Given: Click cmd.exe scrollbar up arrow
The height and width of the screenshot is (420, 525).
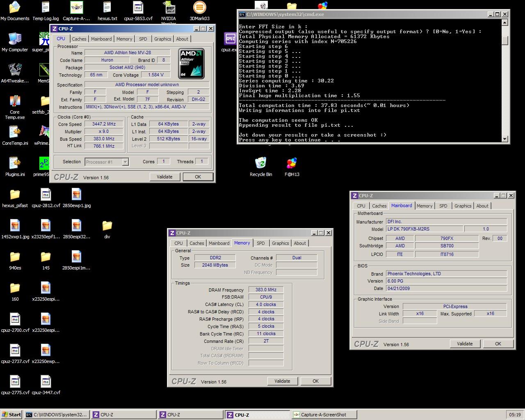Looking at the screenshot, I should 505,22.
